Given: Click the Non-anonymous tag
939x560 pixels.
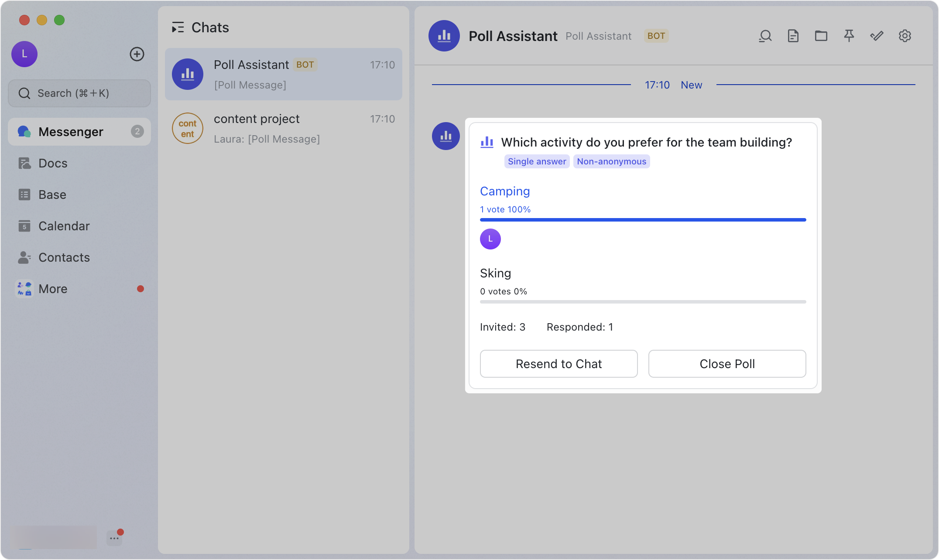Looking at the screenshot, I should [x=611, y=161].
